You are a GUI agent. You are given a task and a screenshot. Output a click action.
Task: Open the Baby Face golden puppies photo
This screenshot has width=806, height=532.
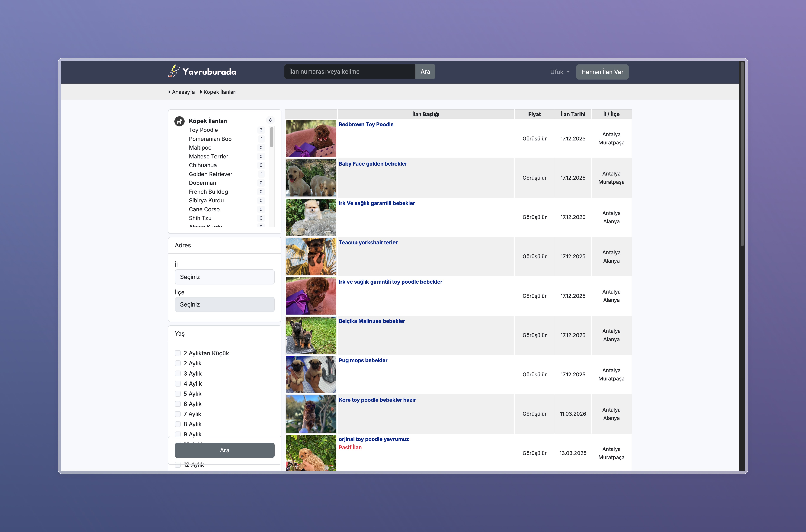311,178
